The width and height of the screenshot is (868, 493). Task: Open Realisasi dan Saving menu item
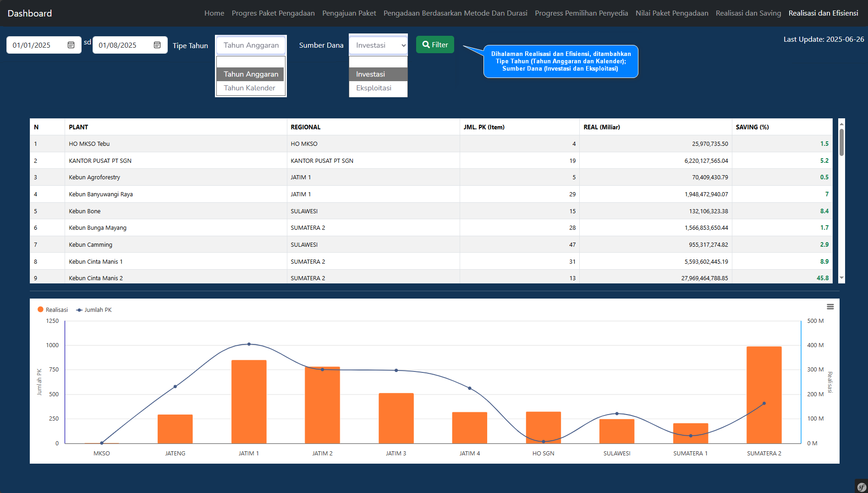click(x=748, y=13)
